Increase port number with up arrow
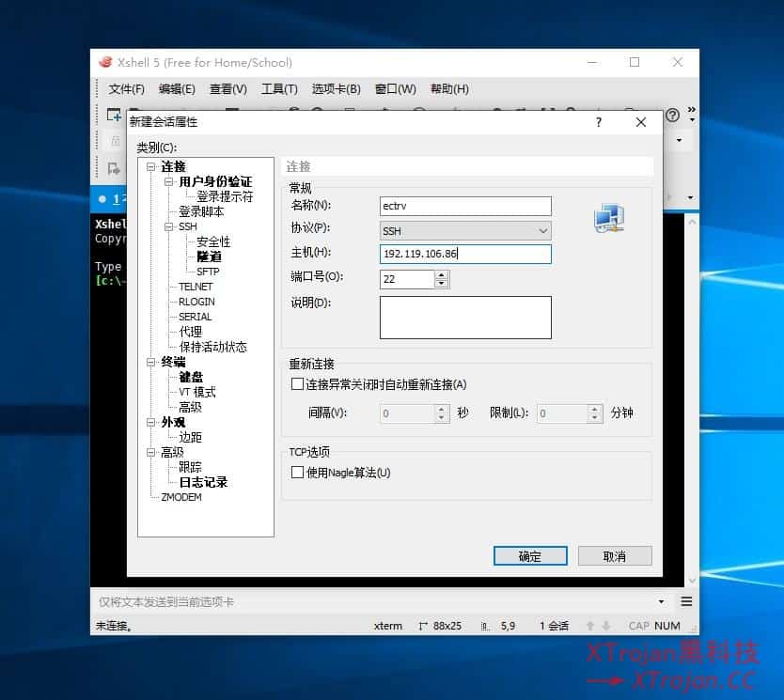The height and width of the screenshot is (700, 784). (441, 274)
